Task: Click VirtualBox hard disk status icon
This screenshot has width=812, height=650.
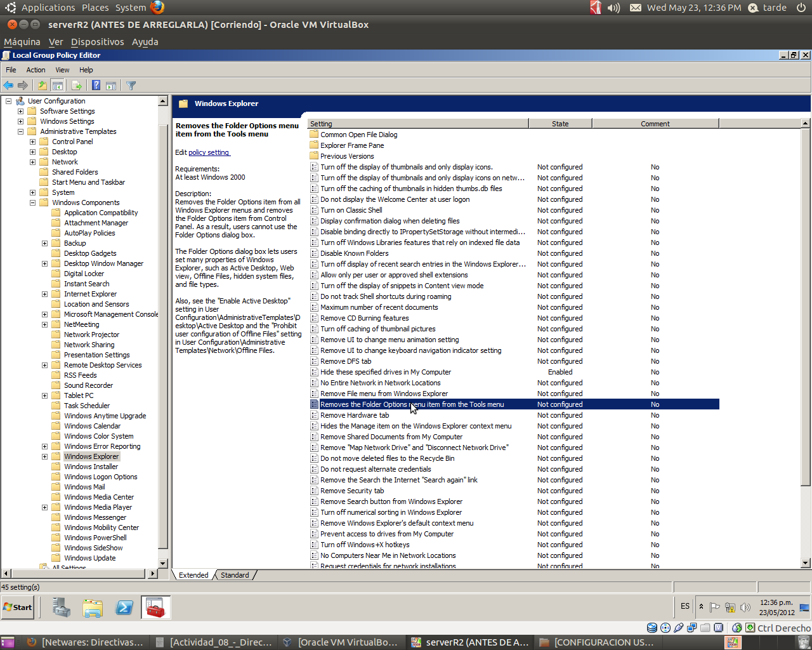Action: point(652,628)
